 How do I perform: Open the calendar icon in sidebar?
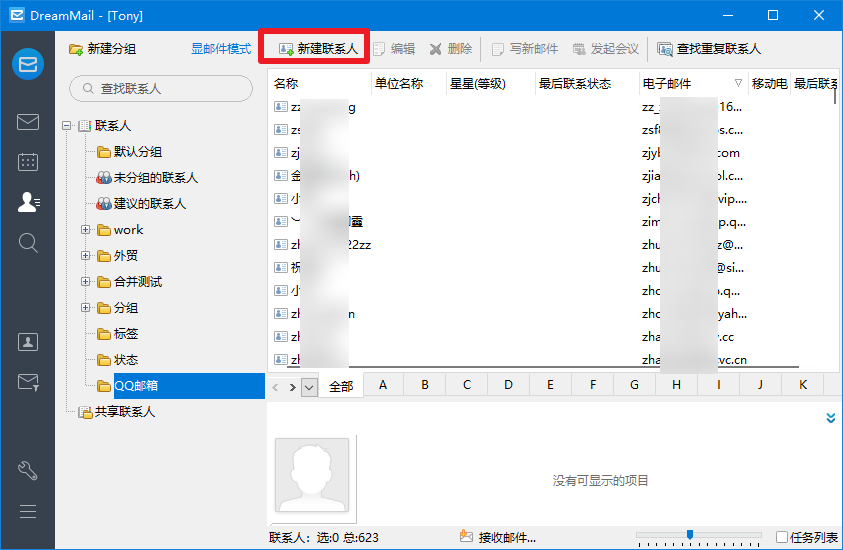pos(28,161)
